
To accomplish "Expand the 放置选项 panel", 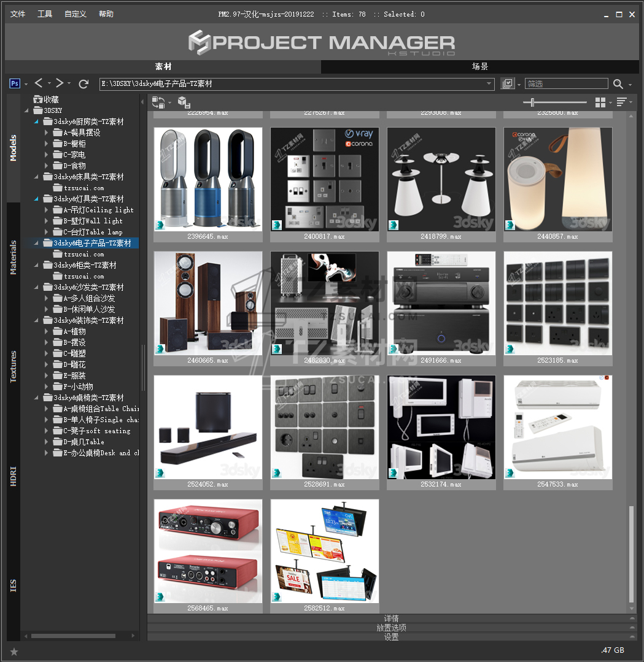I will (x=391, y=628).
